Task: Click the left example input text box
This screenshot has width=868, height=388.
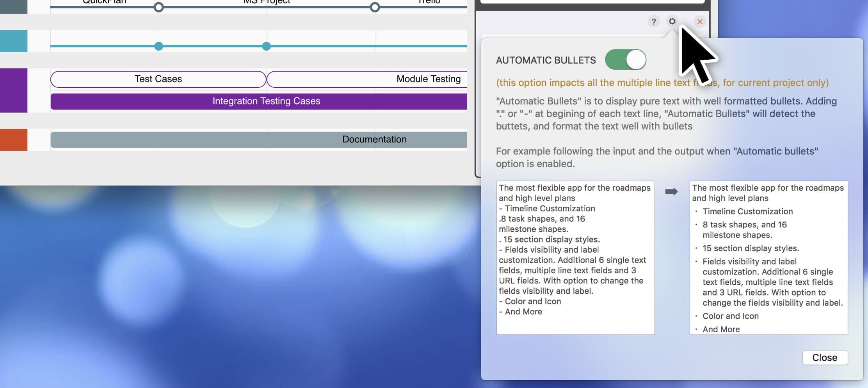Action: (x=575, y=257)
